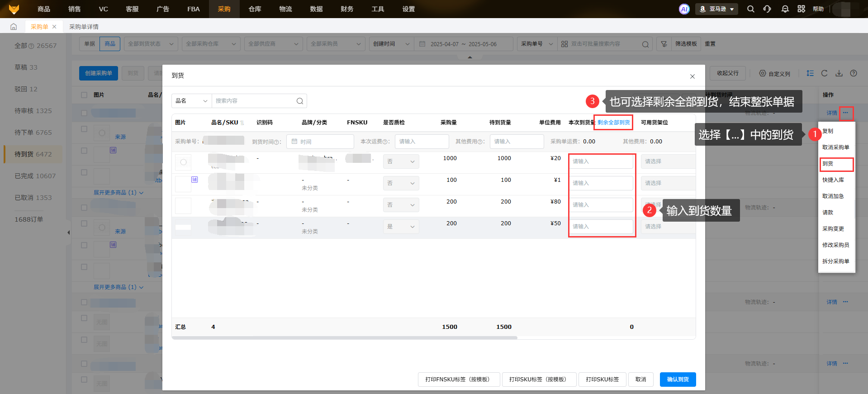Select 快捷入库 from the context menu
The image size is (868, 394).
pos(833,180)
